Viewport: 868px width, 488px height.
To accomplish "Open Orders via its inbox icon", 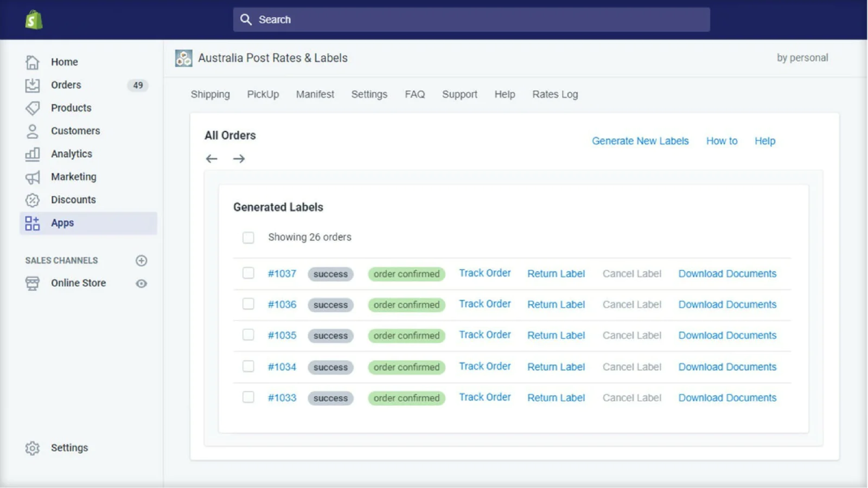I will [x=33, y=85].
